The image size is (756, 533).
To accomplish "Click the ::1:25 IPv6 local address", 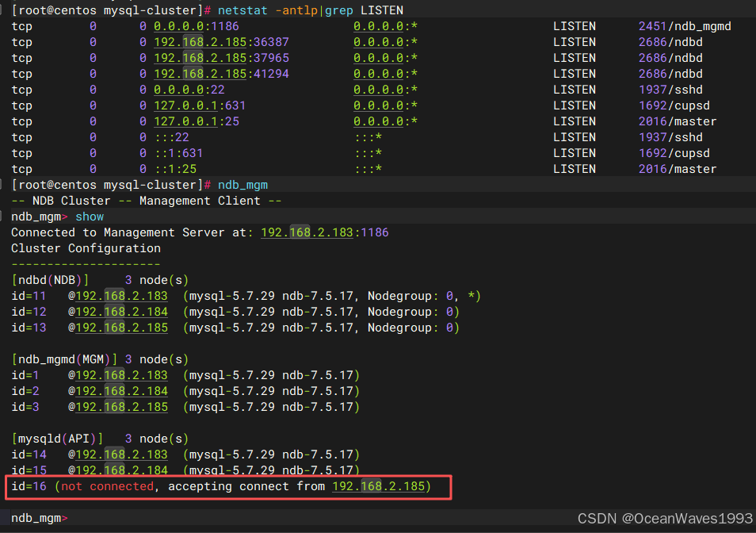I will click(x=175, y=169).
